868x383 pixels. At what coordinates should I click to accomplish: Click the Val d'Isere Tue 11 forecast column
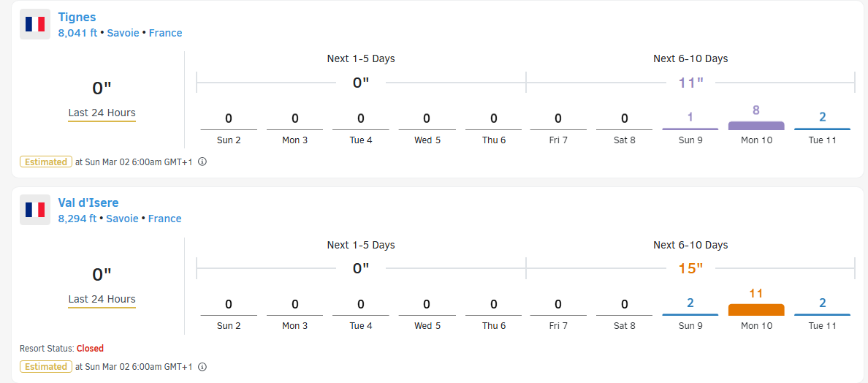[x=822, y=314]
